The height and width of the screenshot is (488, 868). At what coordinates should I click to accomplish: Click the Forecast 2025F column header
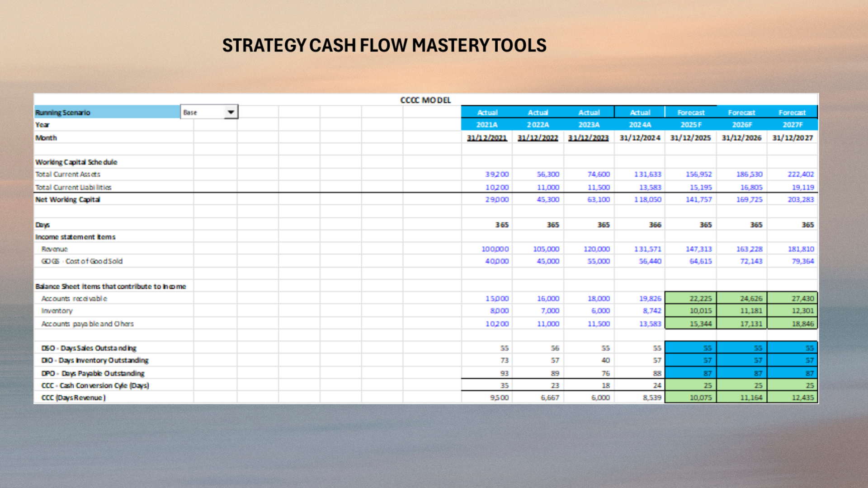pyautogui.click(x=691, y=113)
